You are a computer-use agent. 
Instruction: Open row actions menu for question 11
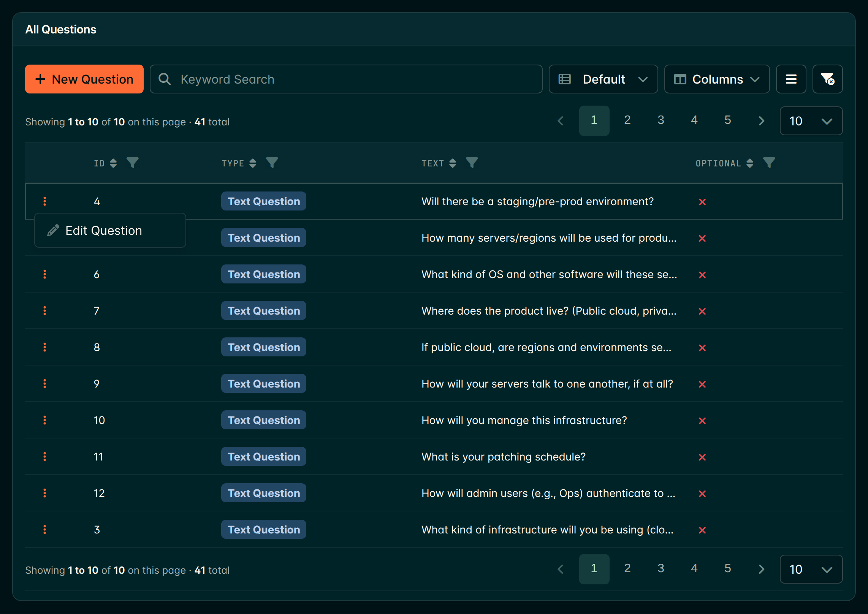(45, 457)
